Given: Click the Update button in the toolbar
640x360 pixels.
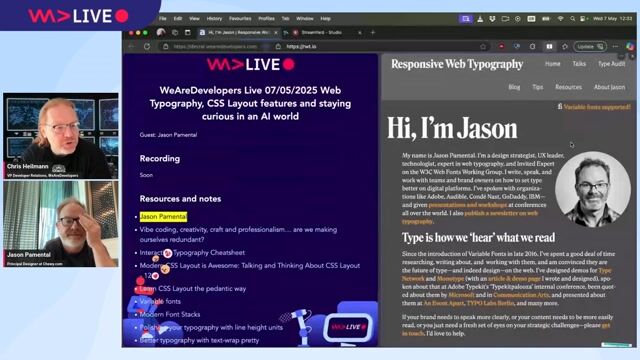Looking at the screenshot, I should (590, 47).
